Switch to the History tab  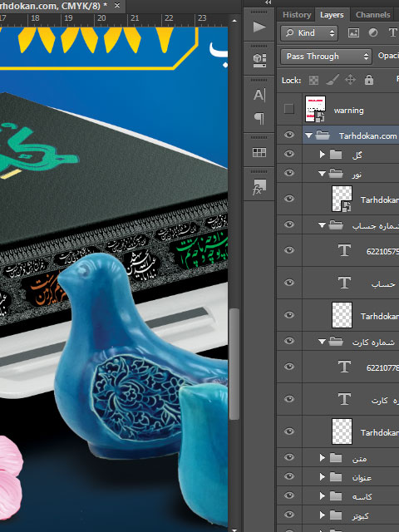click(297, 15)
